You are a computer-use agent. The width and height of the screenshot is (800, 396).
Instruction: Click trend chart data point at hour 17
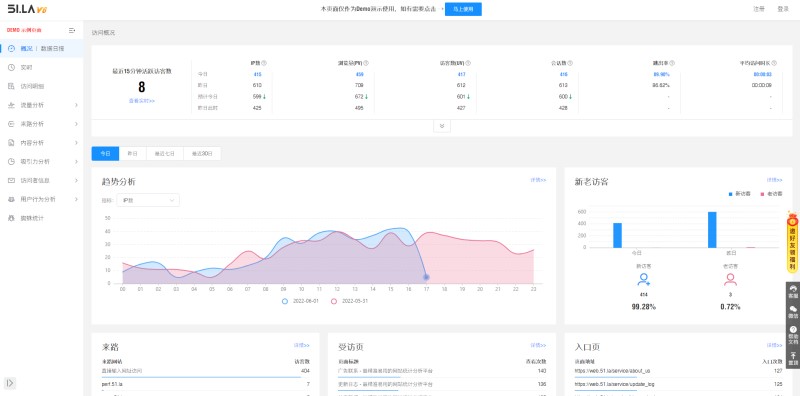pyautogui.click(x=426, y=277)
